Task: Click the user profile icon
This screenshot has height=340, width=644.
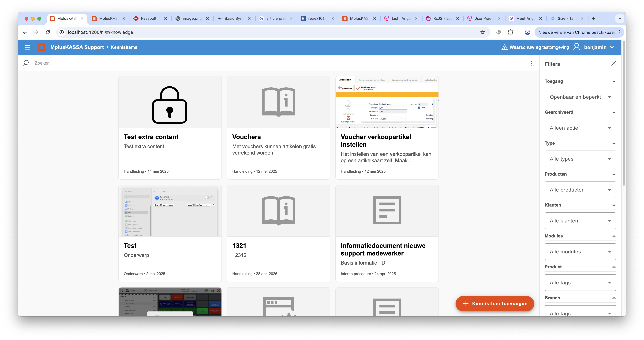Action: coord(577,47)
